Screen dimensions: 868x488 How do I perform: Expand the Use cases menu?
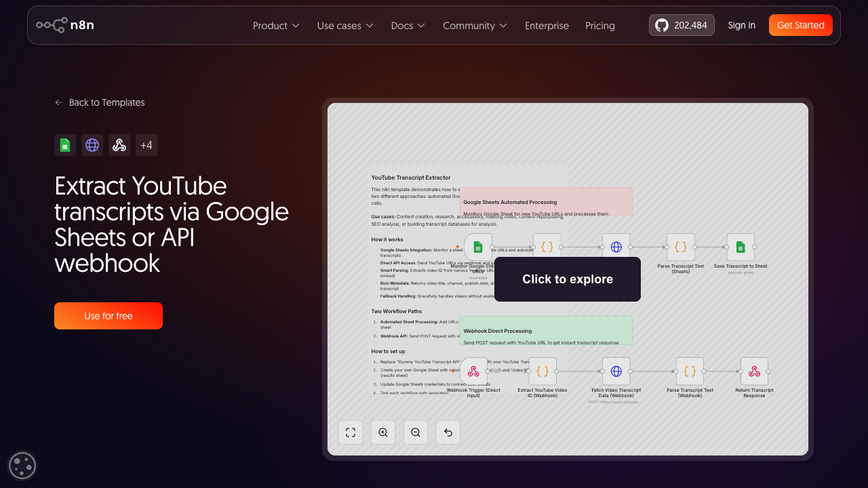coord(345,26)
